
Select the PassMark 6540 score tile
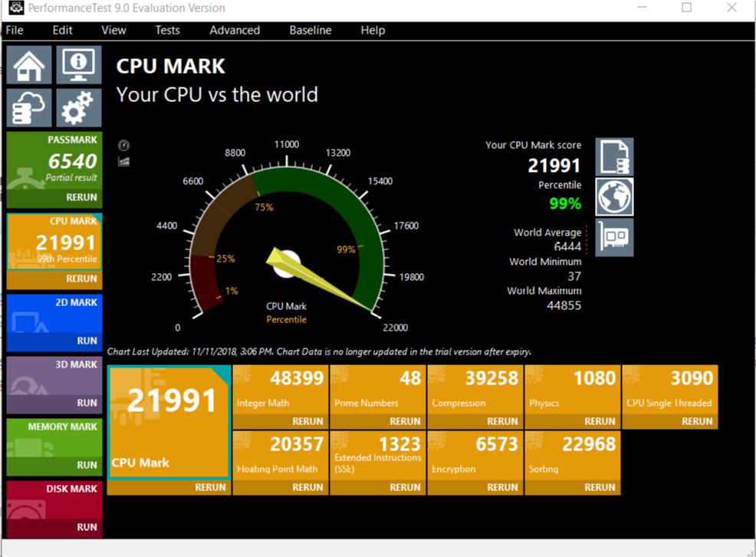[54, 160]
